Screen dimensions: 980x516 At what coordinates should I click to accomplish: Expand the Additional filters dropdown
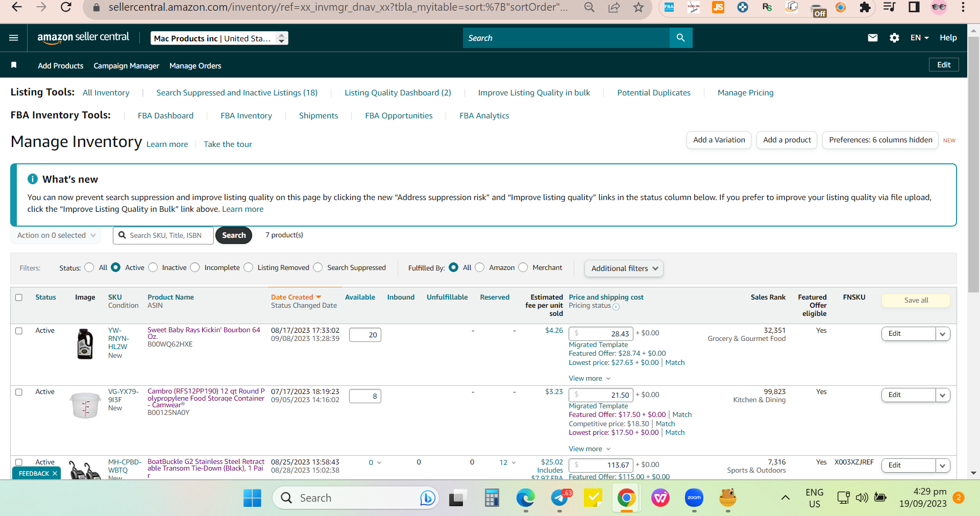pyautogui.click(x=624, y=268)
